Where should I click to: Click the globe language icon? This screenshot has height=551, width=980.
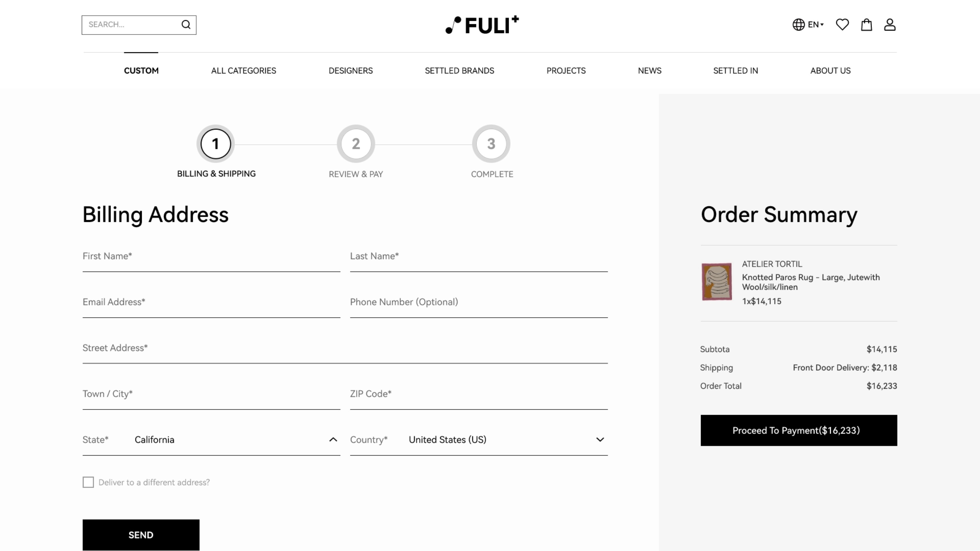tap(798, 25)
